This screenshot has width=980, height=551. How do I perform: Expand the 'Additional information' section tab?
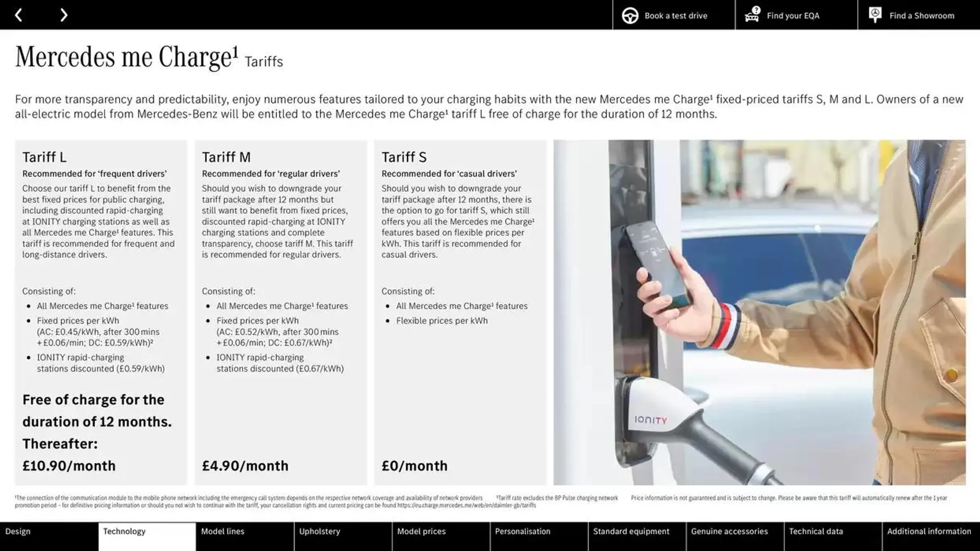(929, 532)
